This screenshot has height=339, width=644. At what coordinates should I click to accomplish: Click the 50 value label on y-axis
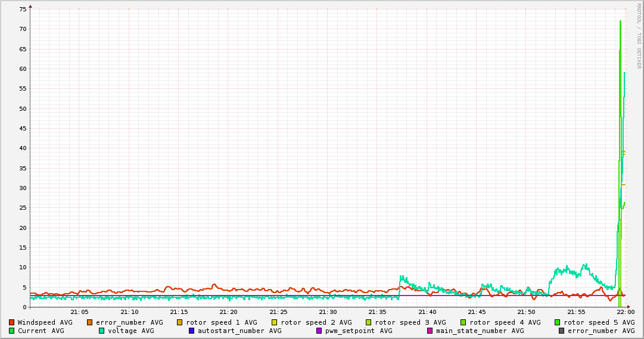(x=23, y=108)
